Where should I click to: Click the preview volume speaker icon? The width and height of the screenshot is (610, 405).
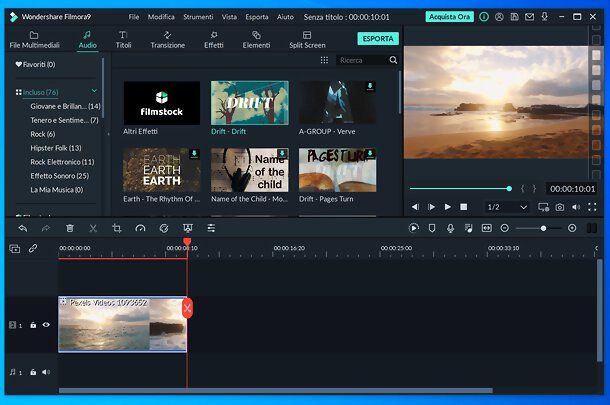pos(576,207)
